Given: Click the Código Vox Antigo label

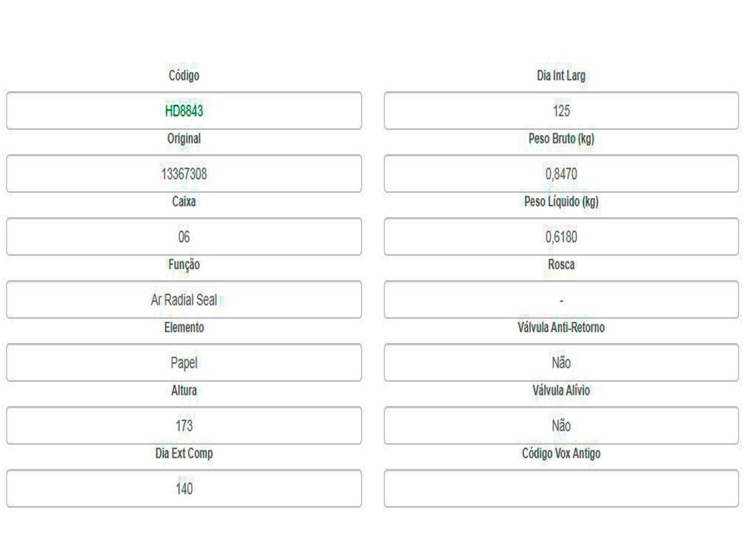Looking at the screenshot, I should [561, 454].
